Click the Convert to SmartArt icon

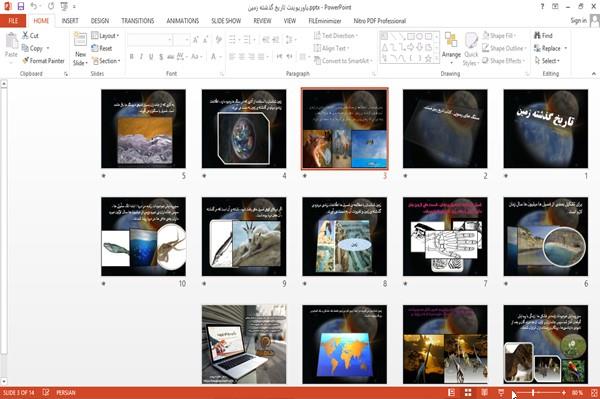click(317, 60)
